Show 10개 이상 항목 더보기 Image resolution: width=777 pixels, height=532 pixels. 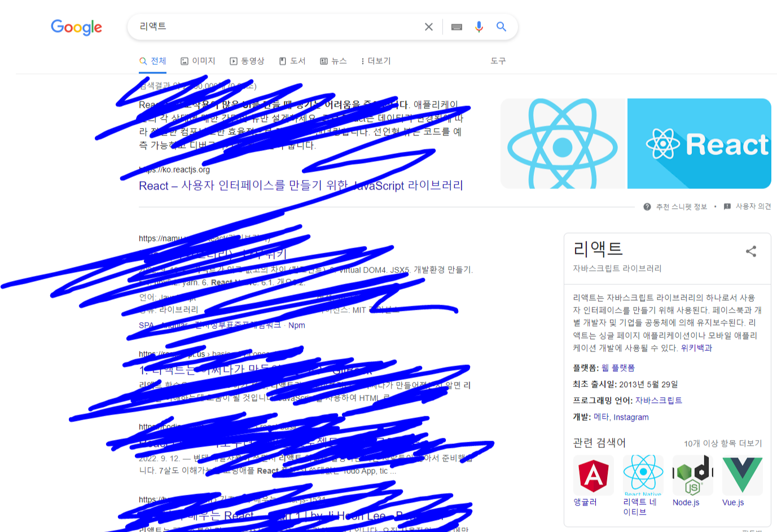[723, 443]
